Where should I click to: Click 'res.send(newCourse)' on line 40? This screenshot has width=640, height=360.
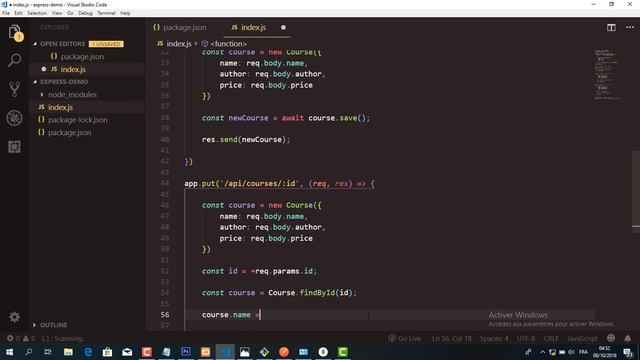coord(244,140)
